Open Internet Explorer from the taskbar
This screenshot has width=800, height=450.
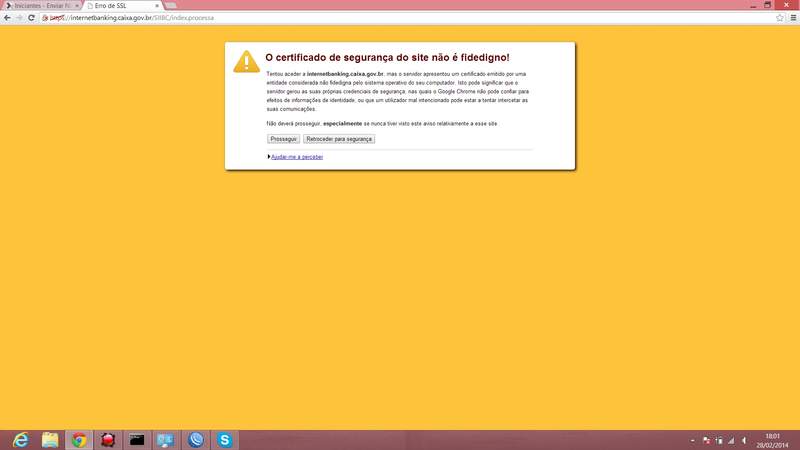(x=21, y=440)
